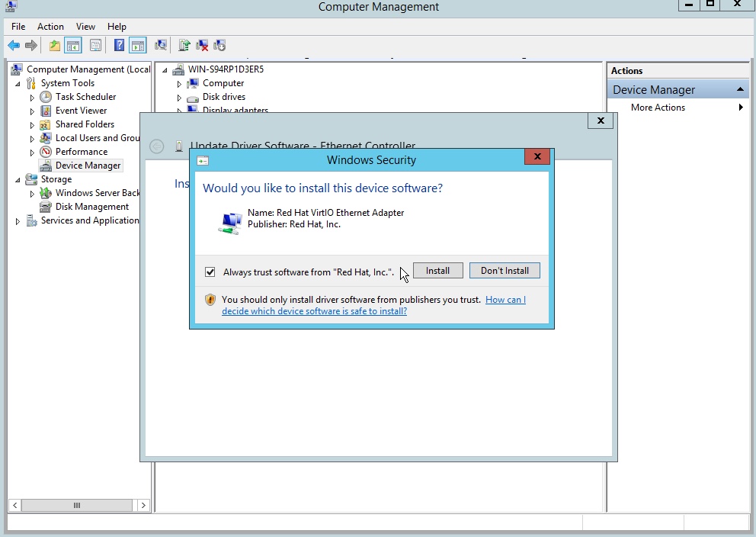Click Shared Folders icon in tree
Screen dimensions: 756x537
(x=45, y=124)
